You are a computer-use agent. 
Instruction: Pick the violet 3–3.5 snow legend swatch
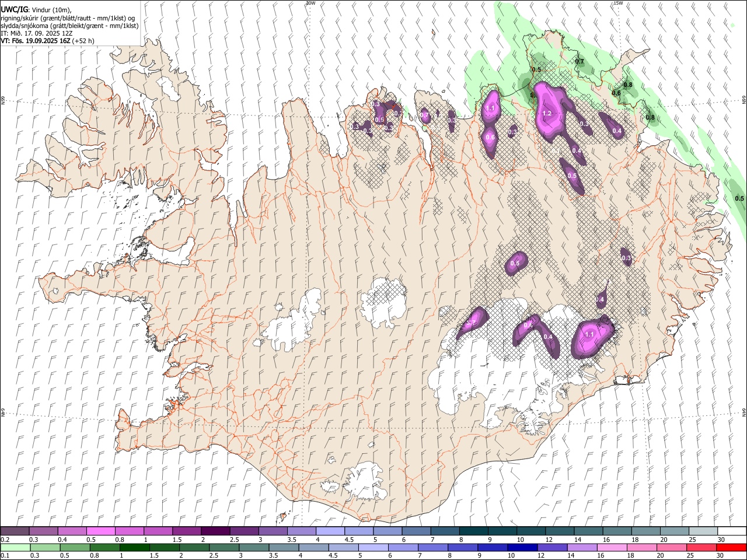point(272,531)
